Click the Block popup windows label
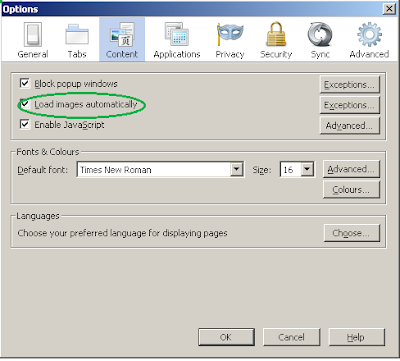The height and width of the screenshot is (361, 400). tap(76, 83)
